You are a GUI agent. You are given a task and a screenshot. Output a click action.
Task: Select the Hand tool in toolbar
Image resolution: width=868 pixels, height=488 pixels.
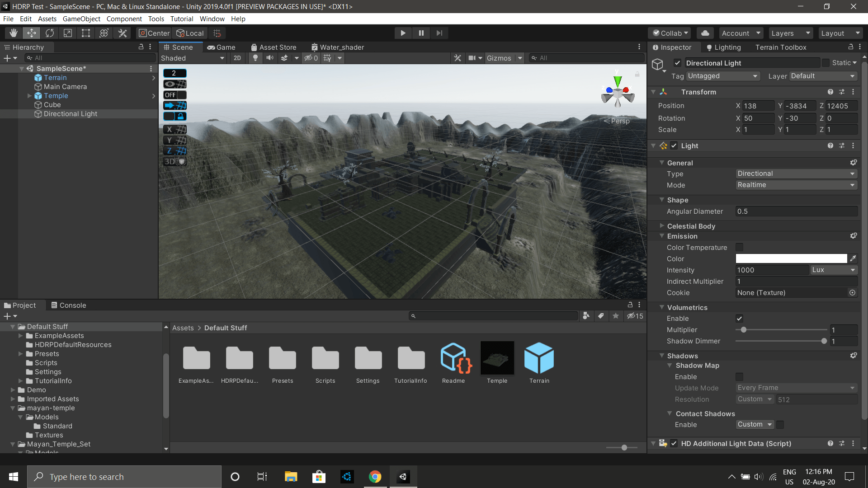pos(14,33)
